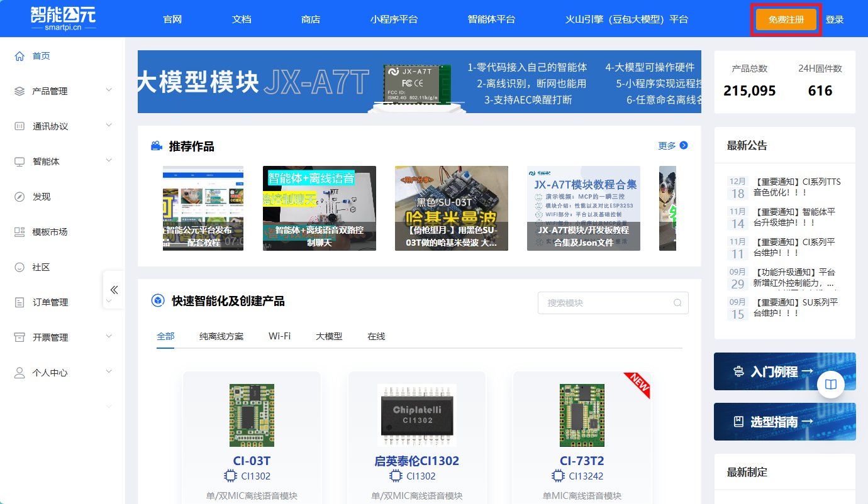Open 模板市场 via its sidebar icon
The width and height of the screenshot is (868, 504).
click(19, 232)
